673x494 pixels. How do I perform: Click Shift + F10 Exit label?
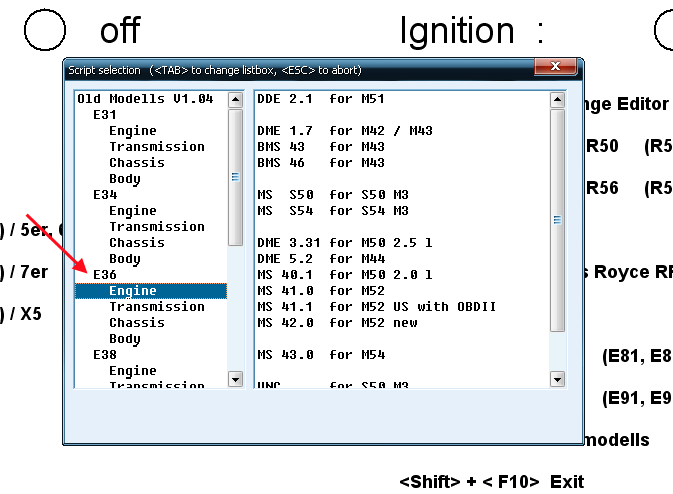point(491,482)
